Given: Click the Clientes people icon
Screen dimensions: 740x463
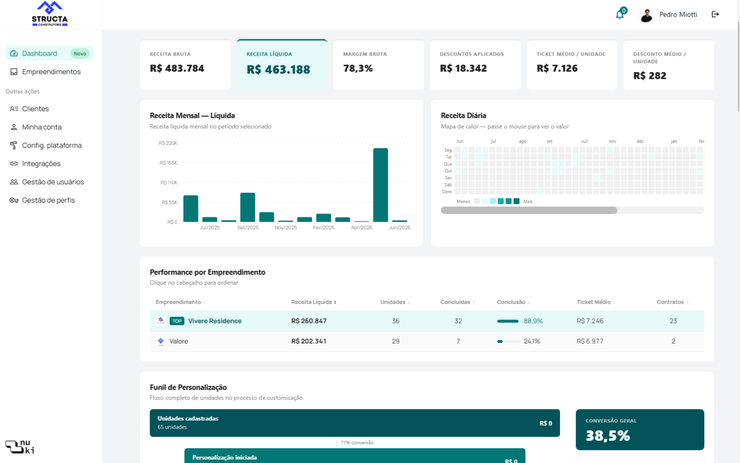Looking at the screenshot, I should point(14,109).
